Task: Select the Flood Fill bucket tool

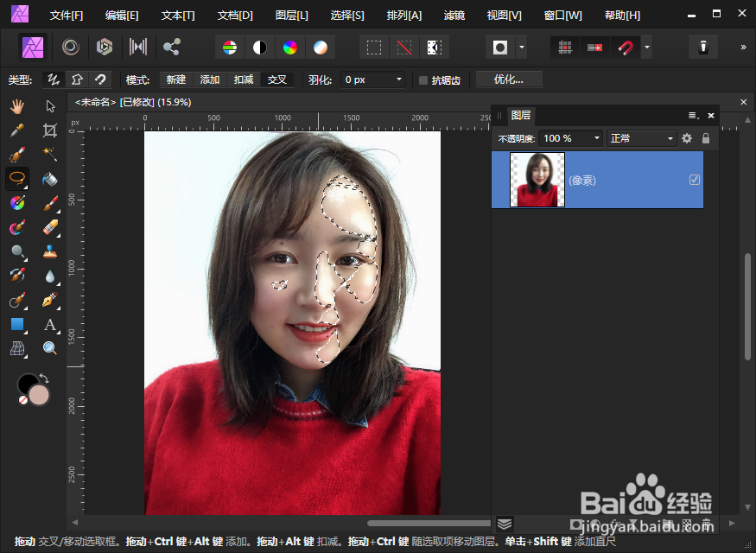Action: tap(49, 179)
